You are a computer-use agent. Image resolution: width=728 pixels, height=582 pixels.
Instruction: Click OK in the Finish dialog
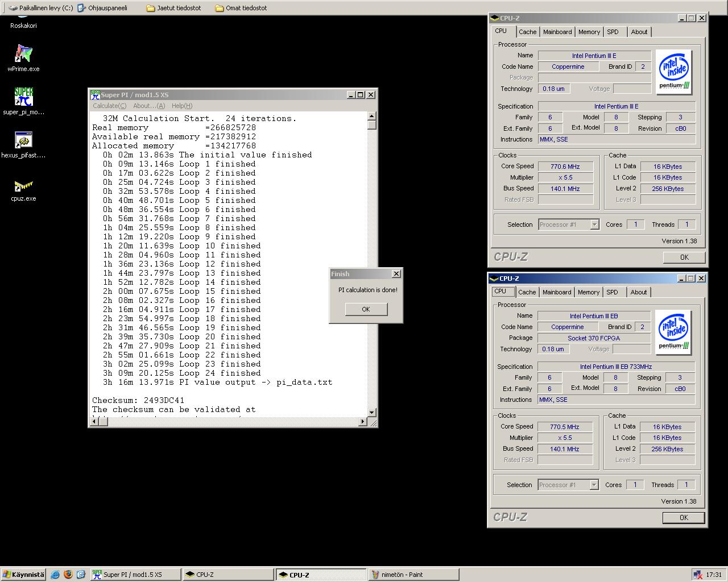coord(366,309)
